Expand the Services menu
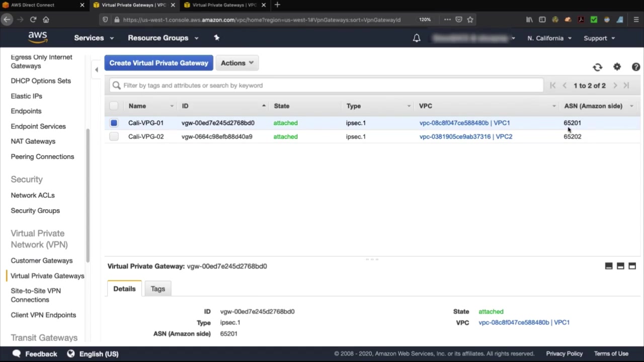The image size is (644, 362). [x=94, y=38]
